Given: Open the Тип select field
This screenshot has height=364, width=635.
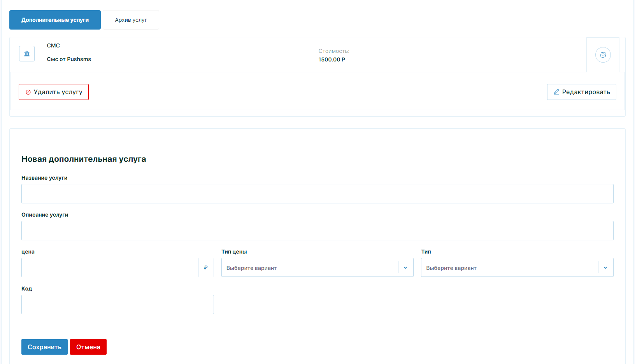Looking at the screenshot, I should (x=509, y=268).
